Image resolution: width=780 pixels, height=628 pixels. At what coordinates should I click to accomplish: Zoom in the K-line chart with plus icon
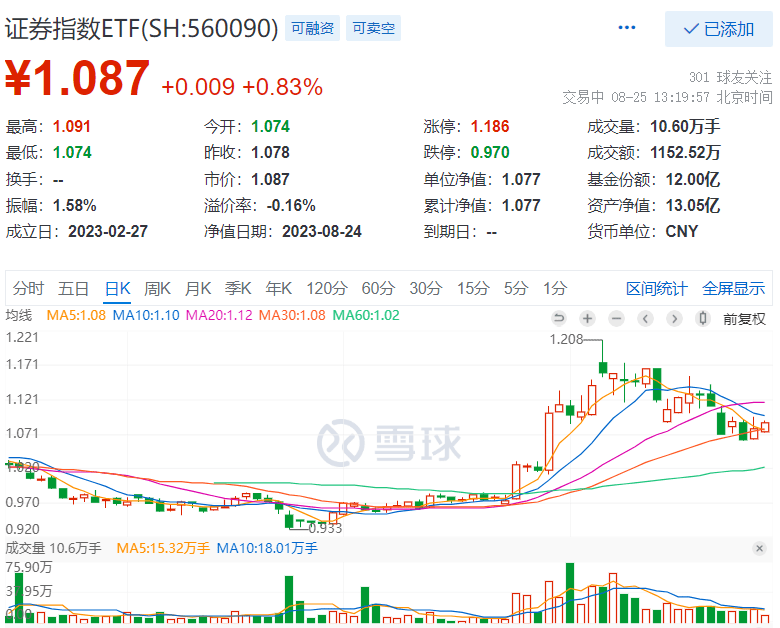(587, 319)
